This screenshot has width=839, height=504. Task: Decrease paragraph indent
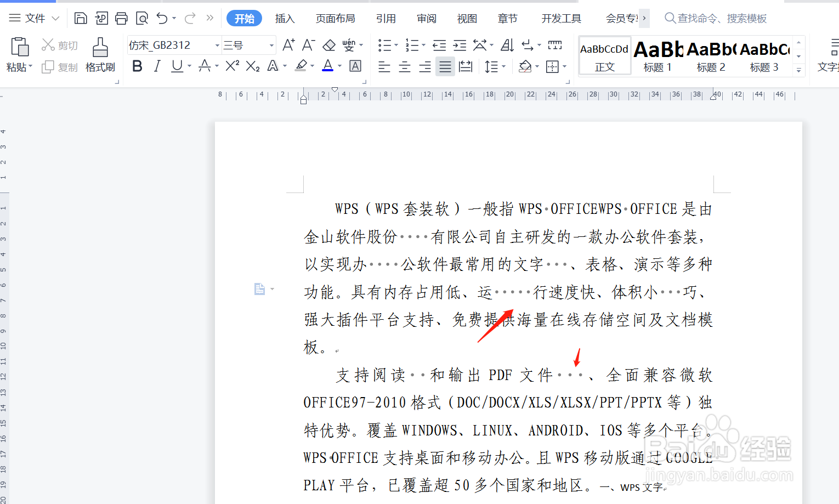click(x=439, y=45)
